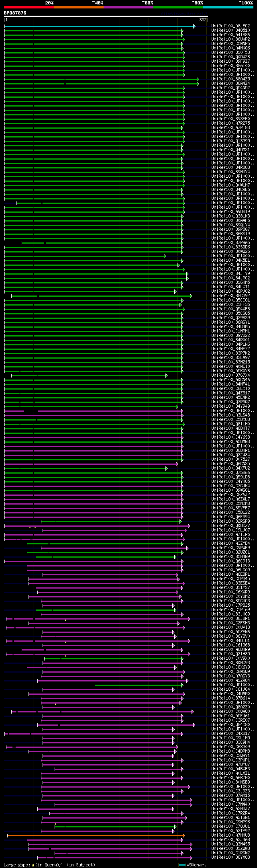
Task: Select the UniRef100_C1FF35 label
Action: [x=230, y=305]
